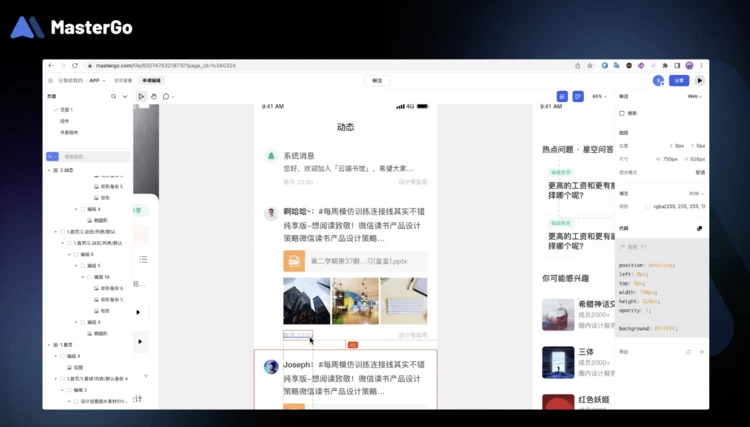750x427 pixels.
Task: Collapse the pages list with the chevron
Action: 125,97
